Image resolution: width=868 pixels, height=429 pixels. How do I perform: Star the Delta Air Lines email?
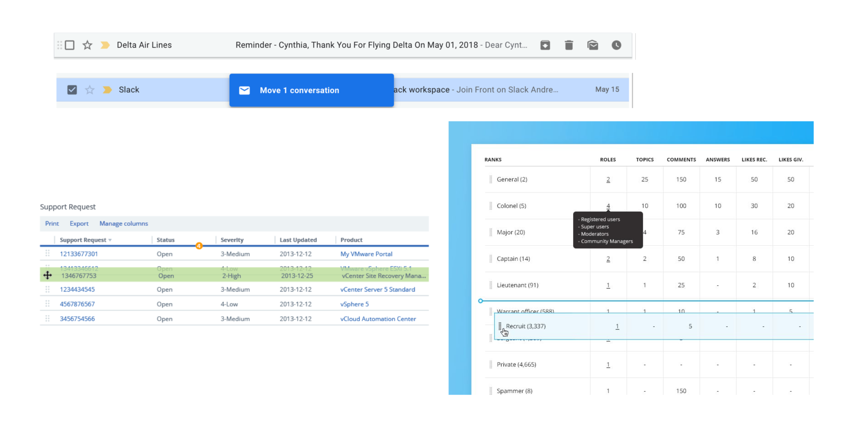click(x=87, y=45)
